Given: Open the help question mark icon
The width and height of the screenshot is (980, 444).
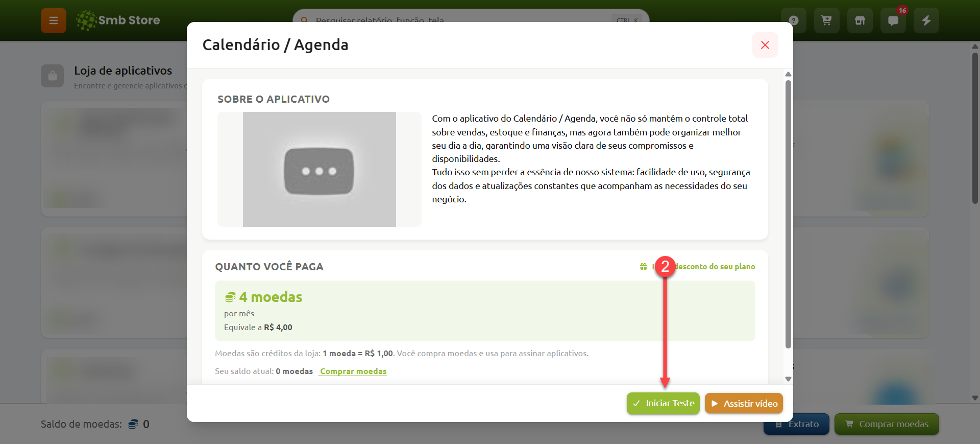Looking at the screenshot, I should coord(794,20).
